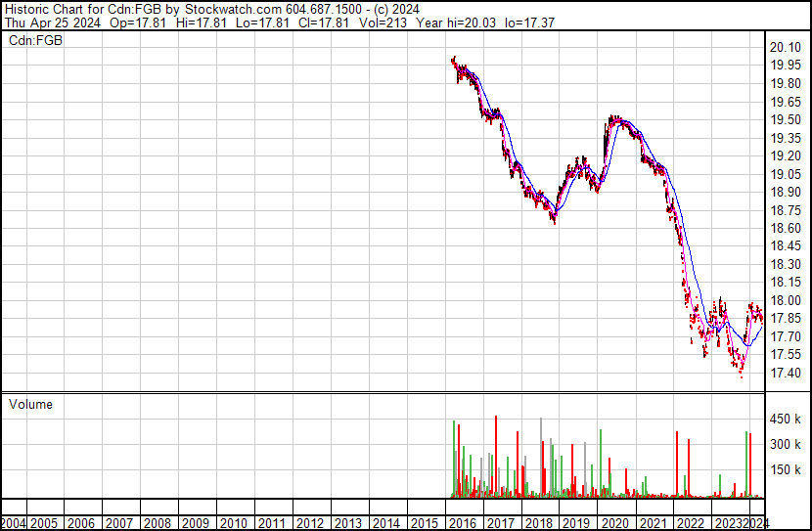This screenshot has width=812, height=531.
Task: Select the 2018 label on the time axis
Action: [x=539, y=523]
